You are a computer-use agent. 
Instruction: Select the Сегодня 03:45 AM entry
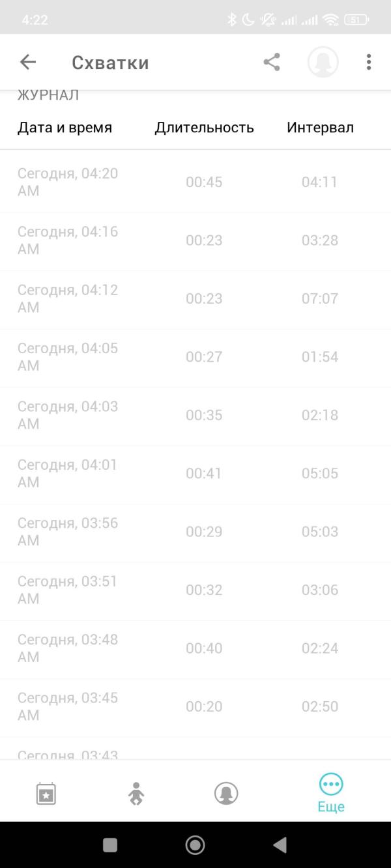coord(195,706)
